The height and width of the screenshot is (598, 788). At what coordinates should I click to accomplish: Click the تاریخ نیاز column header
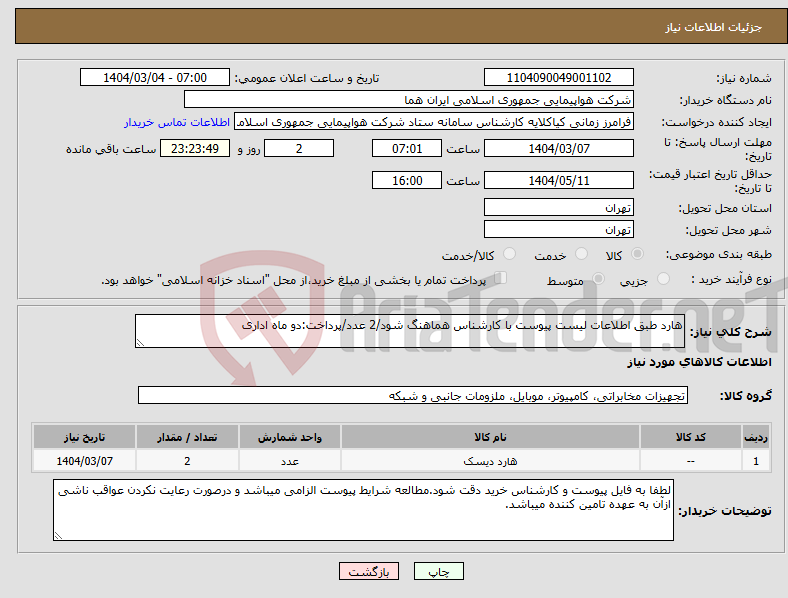pyautogui.click(x=84, y=437)
